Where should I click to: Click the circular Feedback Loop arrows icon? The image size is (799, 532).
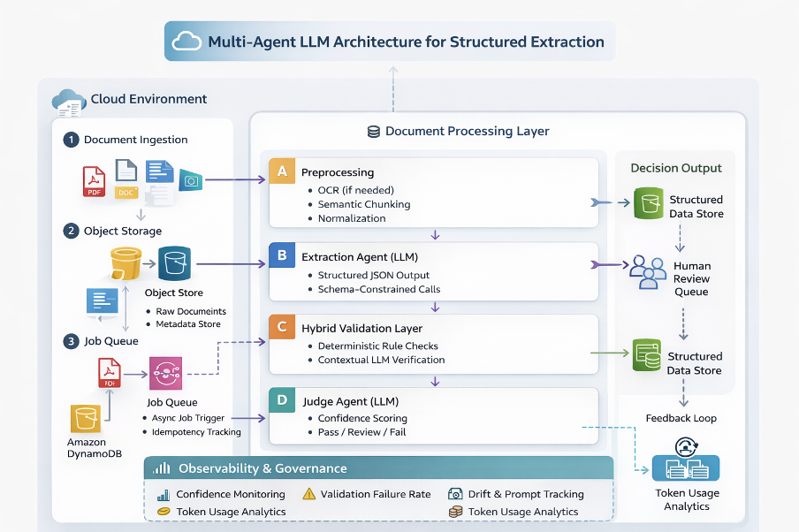click(687, 447)
